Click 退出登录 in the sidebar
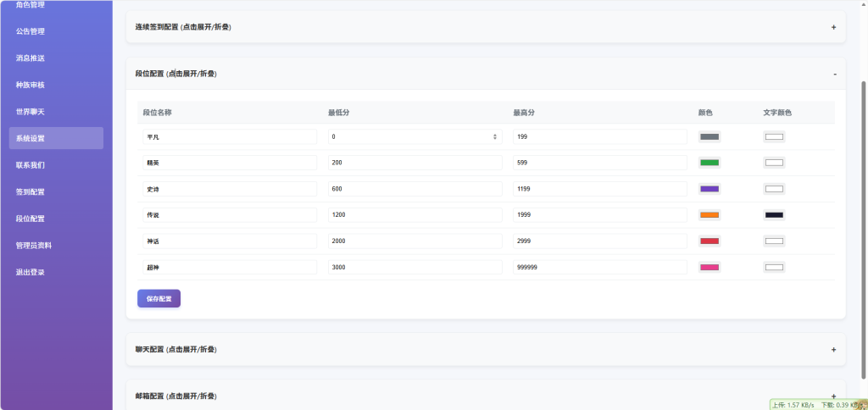The image size is (868, 410). (31, 272)
